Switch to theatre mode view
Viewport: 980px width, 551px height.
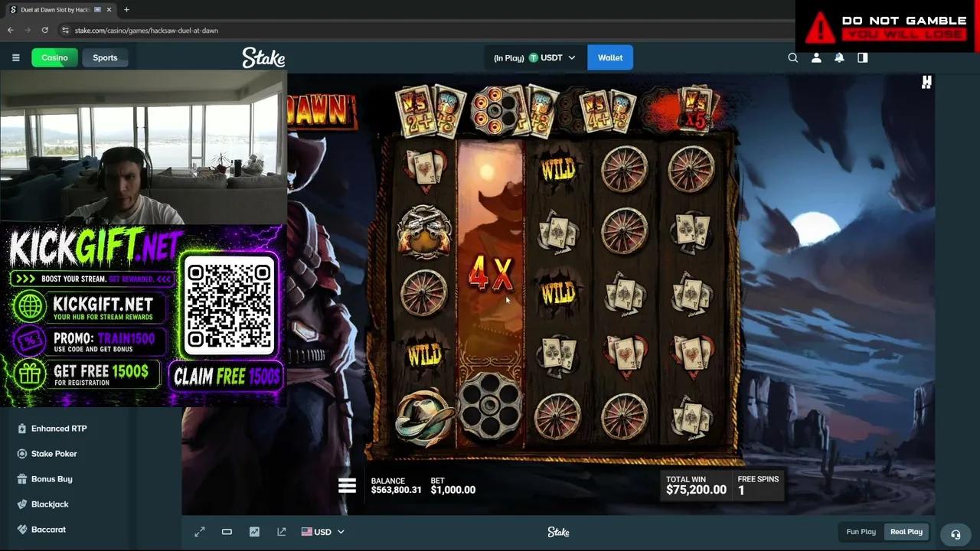pos(227,532)
